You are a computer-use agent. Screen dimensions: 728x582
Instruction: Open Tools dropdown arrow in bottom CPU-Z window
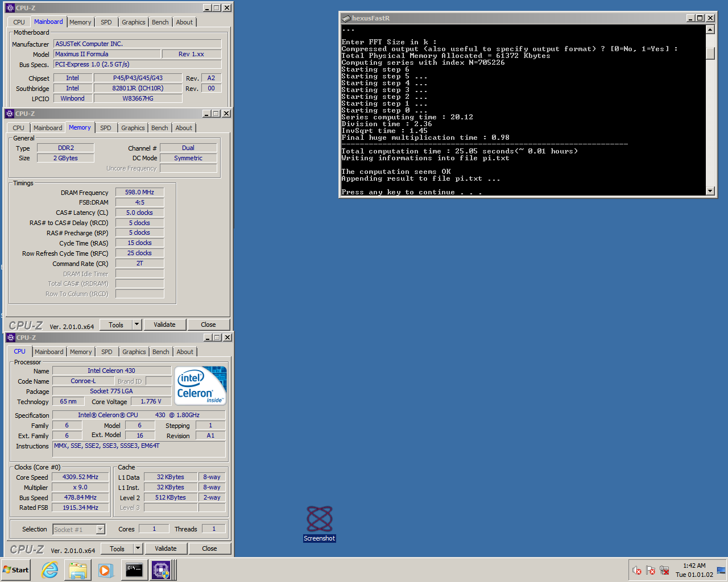tap(138, 548)
